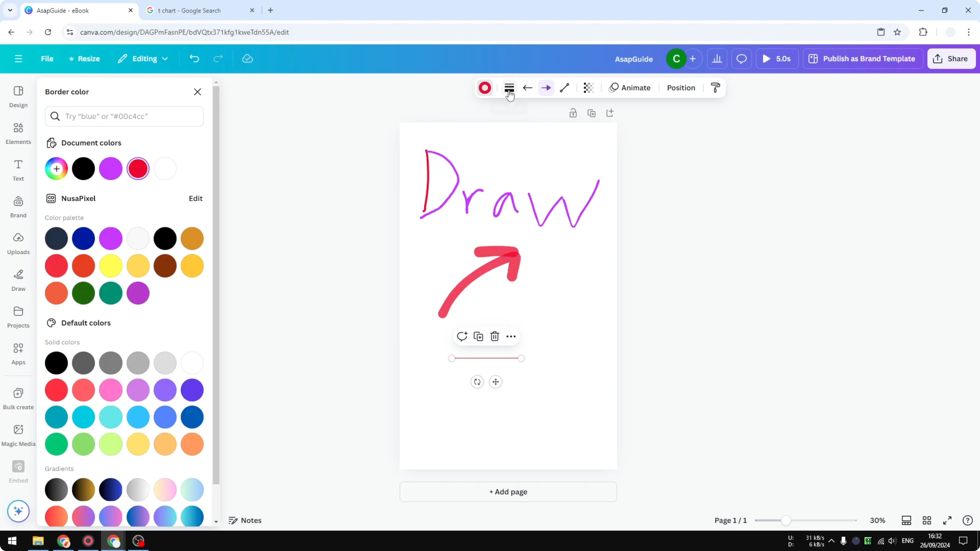
Task: Click the move handle below the line
Action: click(x=495, y=382)
